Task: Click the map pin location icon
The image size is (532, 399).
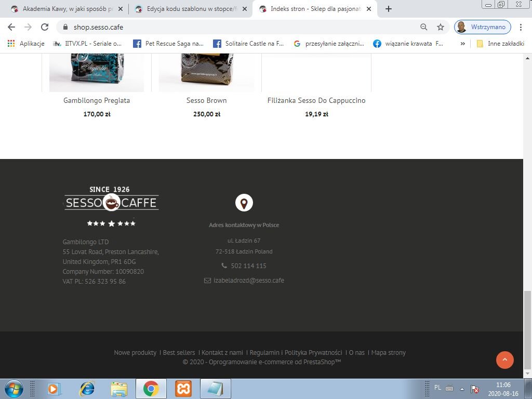Action: tap(244, 203)
